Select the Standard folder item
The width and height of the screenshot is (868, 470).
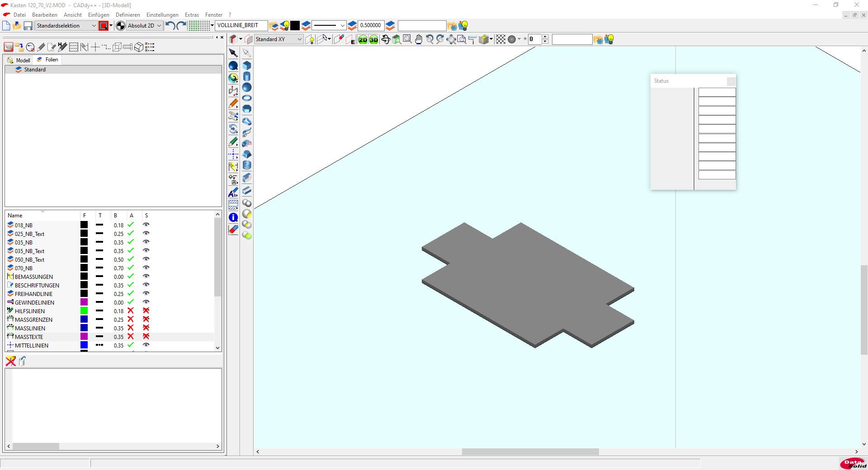tap(35, 70)
